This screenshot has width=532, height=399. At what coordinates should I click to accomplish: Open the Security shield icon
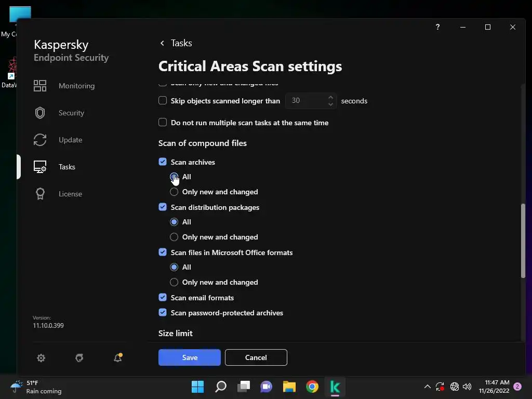click(40, 113)
